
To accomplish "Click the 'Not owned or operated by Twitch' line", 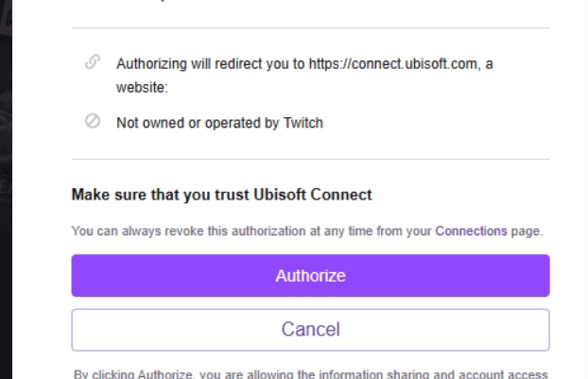I will click(x=219, y=123).
